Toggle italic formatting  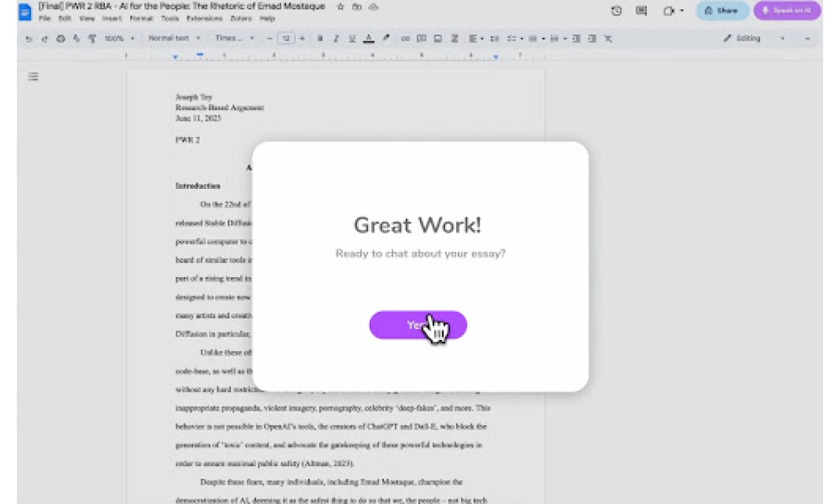[x=336, y=39]
